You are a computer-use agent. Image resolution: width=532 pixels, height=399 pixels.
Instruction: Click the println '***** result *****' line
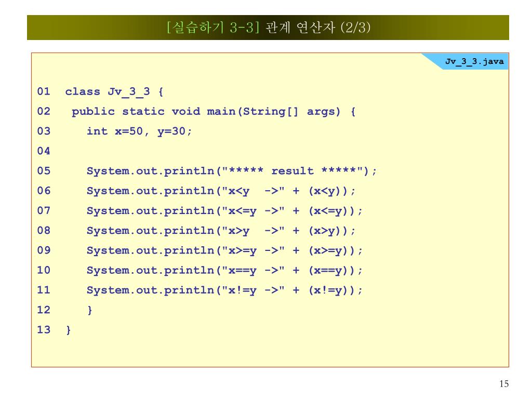(x=231, y=171)
